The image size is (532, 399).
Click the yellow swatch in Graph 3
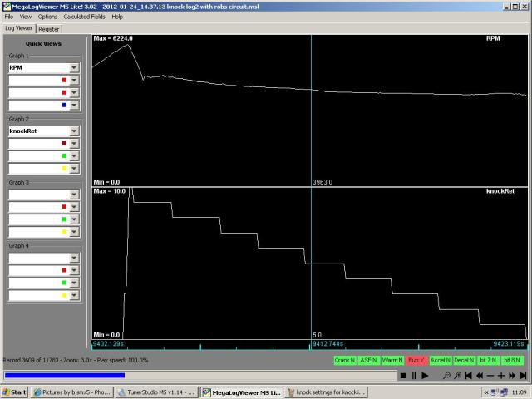[64, 232]
